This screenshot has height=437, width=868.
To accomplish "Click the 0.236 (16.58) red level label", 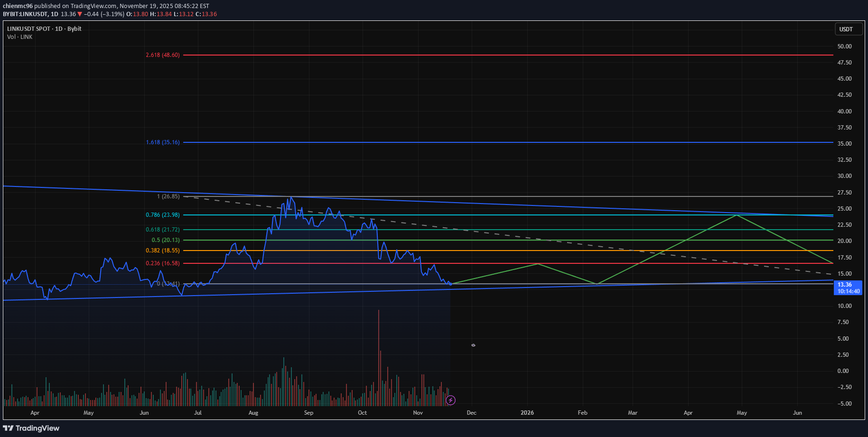I will tap(163, 263).
